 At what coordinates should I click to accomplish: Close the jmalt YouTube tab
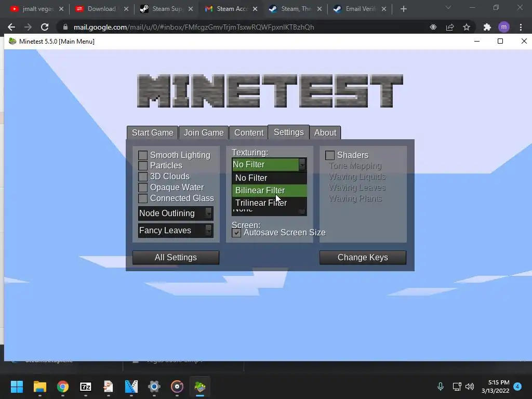pyautogui.click(x=61, y=9)
